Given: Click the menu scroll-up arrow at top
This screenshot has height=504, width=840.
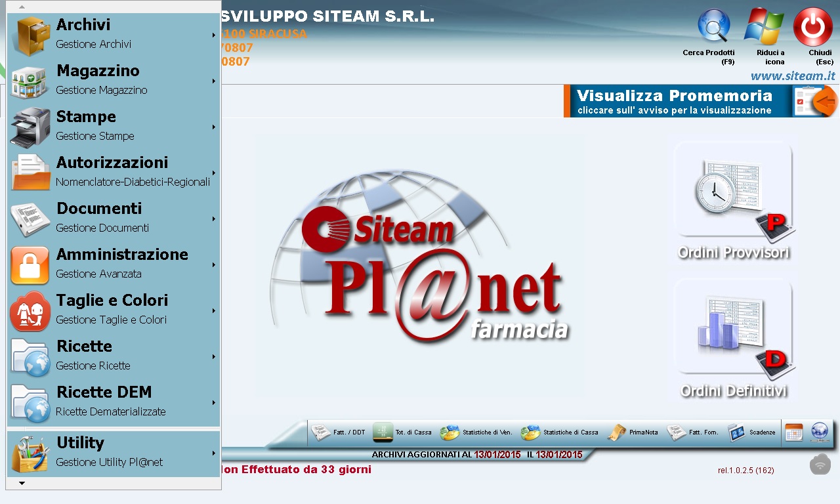Looking at the screenshot, I should pos(22,7).
